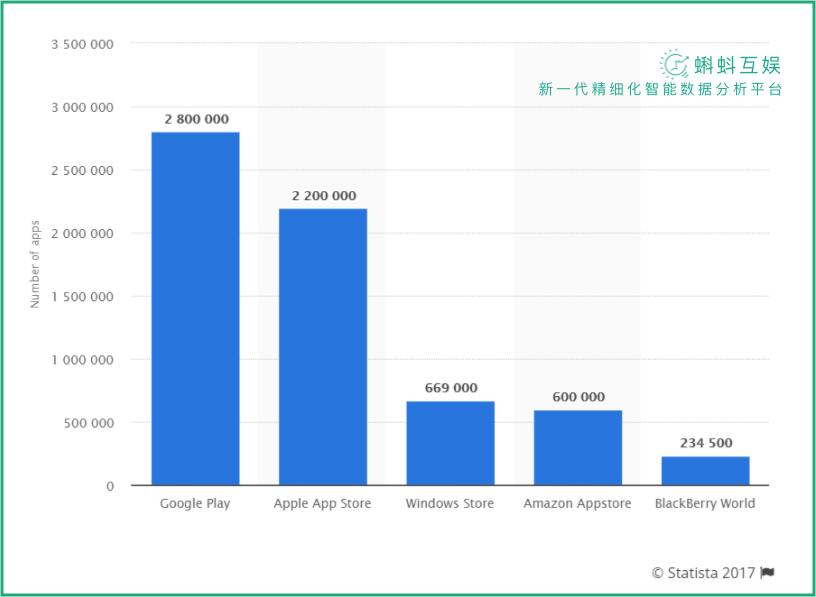Click the Apple App Store bar
816x597 pixels.
[323, 347]
